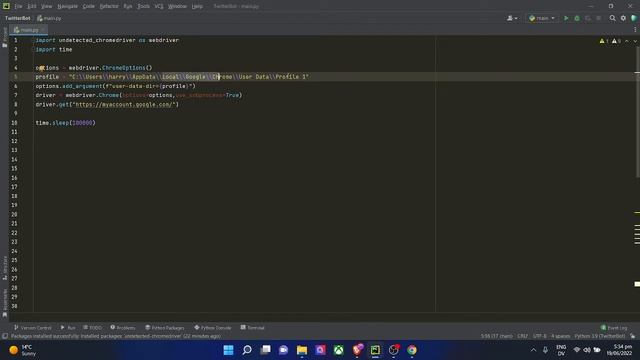Viewport: 640px width, 360px height.
Task: Go to previous highlighted error arrow
Action: click(627, 41)
